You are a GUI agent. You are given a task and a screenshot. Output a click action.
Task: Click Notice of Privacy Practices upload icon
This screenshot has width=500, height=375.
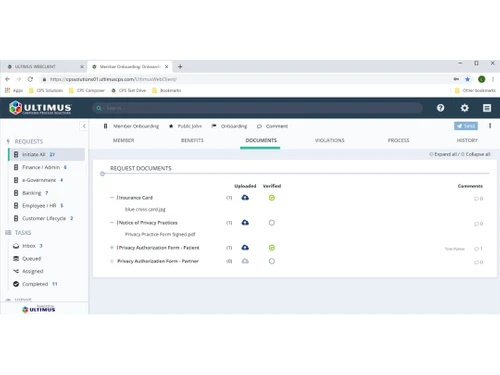click(x=245, y=223)
